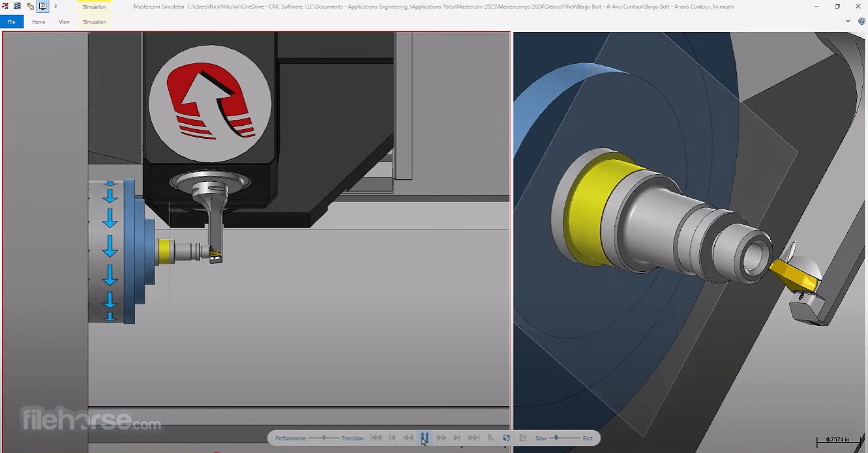Expand the ribbon with the chevron arrow
868x453 pixels.
[x=848, y=21]
